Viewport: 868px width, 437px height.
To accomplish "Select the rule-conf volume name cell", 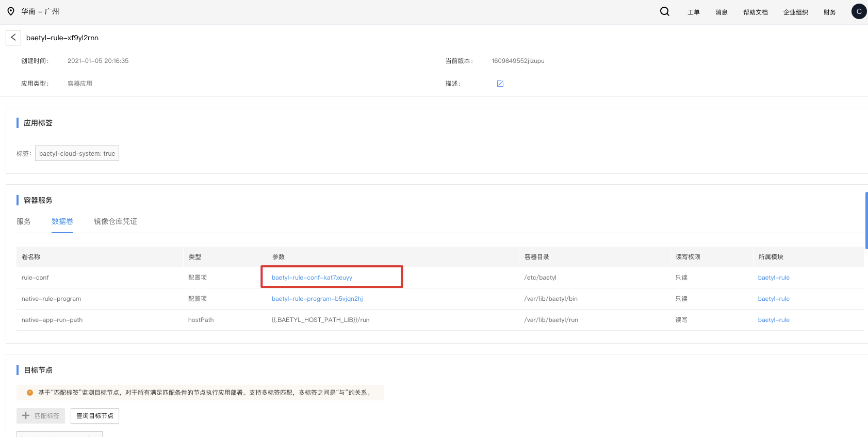I will [35, 278].
